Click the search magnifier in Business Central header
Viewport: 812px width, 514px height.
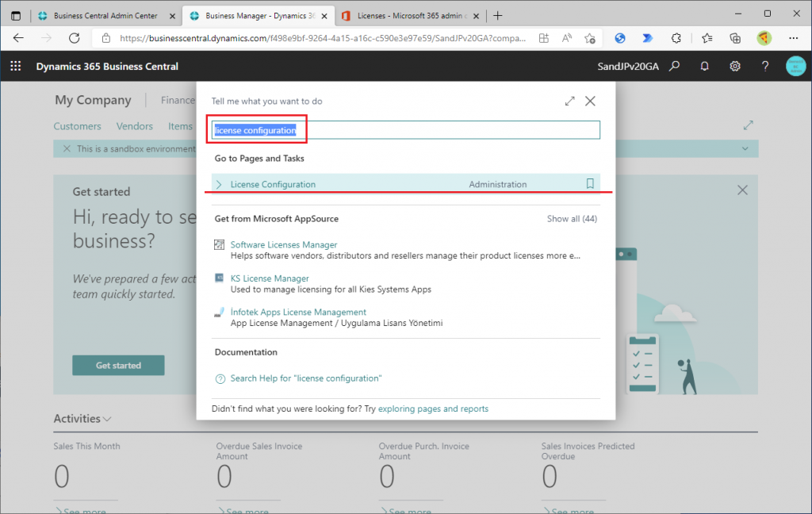[674, 67]
